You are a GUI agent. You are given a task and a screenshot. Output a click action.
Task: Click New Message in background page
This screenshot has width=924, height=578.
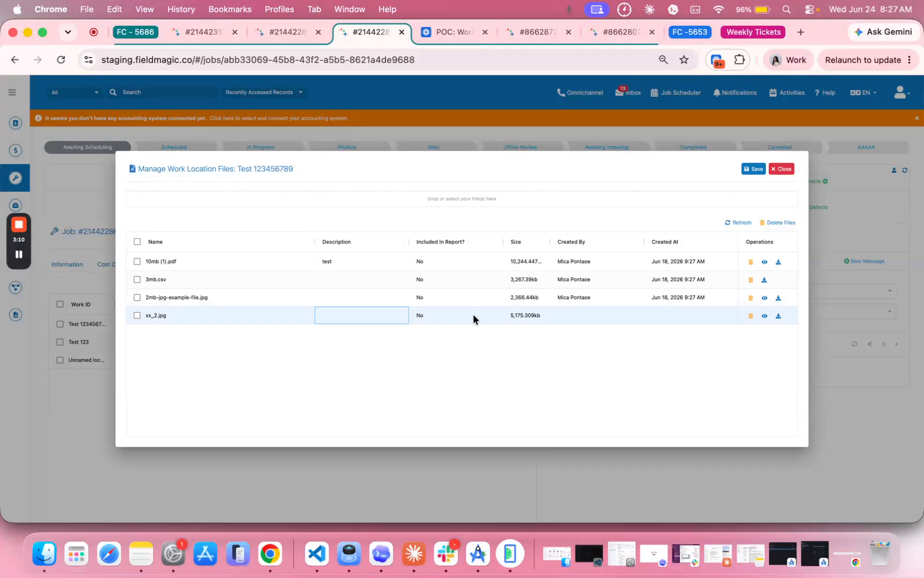(864, 261)
